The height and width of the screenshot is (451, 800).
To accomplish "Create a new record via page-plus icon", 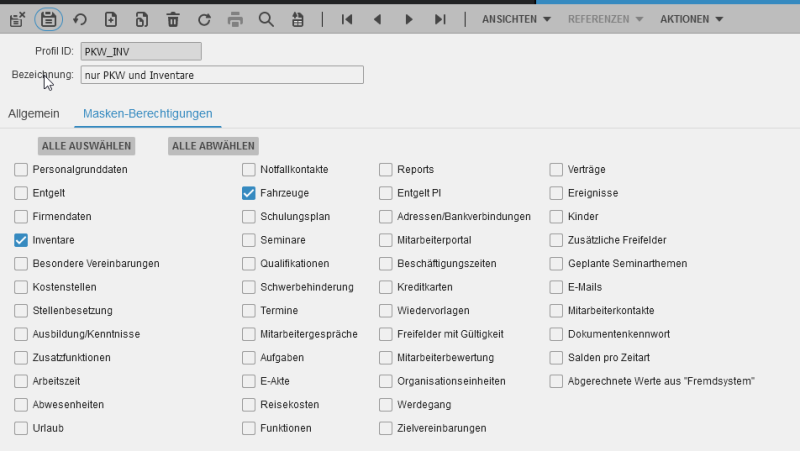I will click(111, 19).
